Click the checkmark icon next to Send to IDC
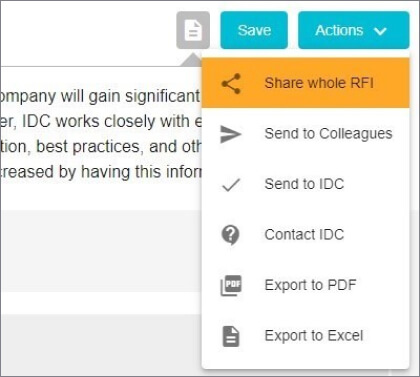The image size is (420, 377). coord(231,185)
